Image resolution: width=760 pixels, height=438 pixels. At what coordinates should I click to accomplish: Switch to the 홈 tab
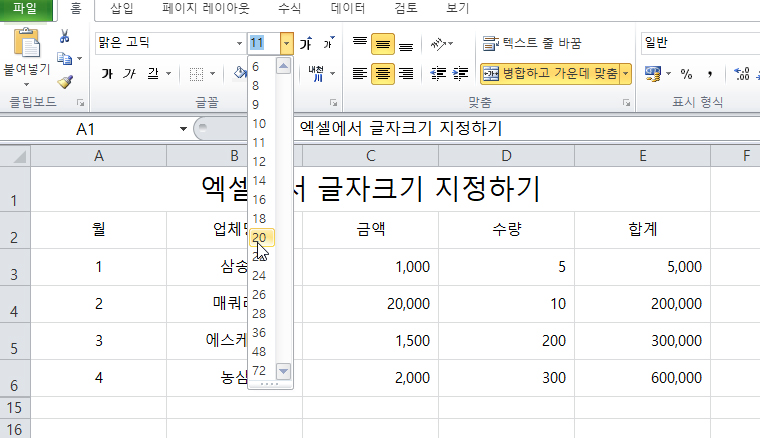tap(76, 9)
